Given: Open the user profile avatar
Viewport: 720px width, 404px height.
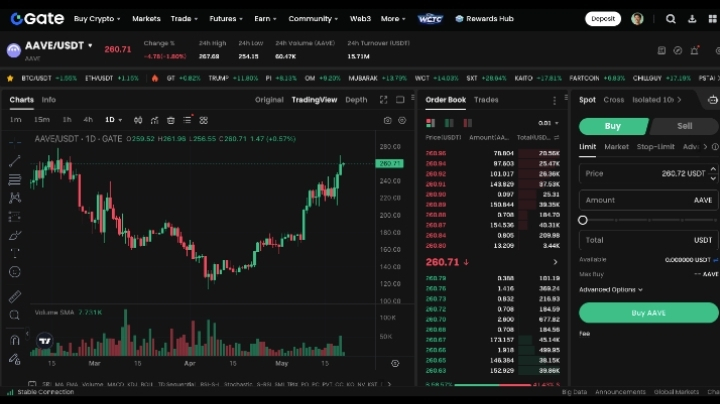Looking at the screenshot, I should point(637,19).
